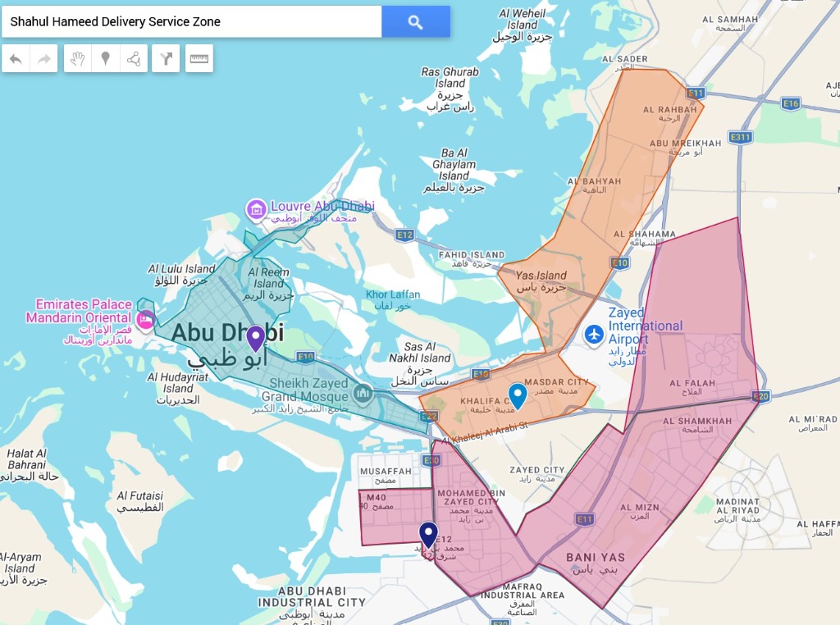This screenshot has height=625, width=840.
Task: Select the hand pan tool
Action: pos(78,58)
